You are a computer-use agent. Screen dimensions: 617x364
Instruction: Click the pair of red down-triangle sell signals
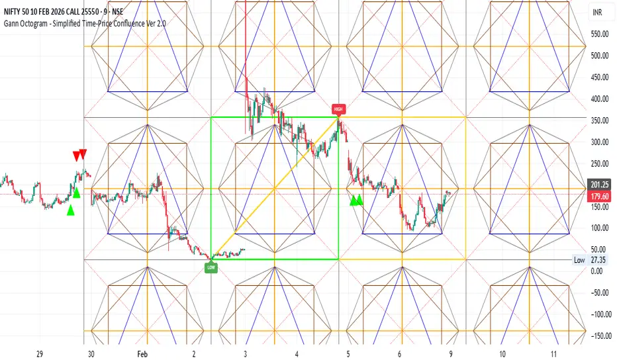point(79,155)
